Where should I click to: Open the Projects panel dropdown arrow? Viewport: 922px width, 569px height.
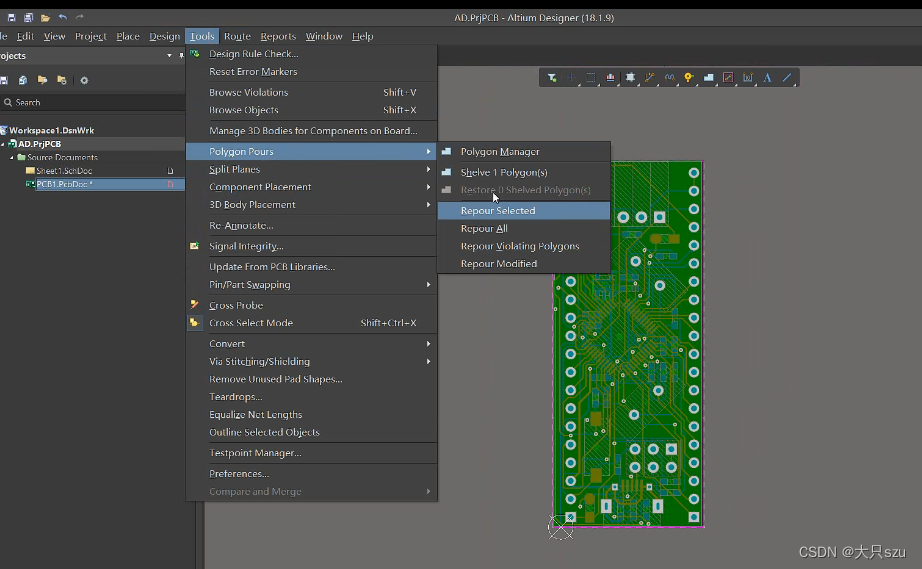pyautogui.click(x=169, y=56)
